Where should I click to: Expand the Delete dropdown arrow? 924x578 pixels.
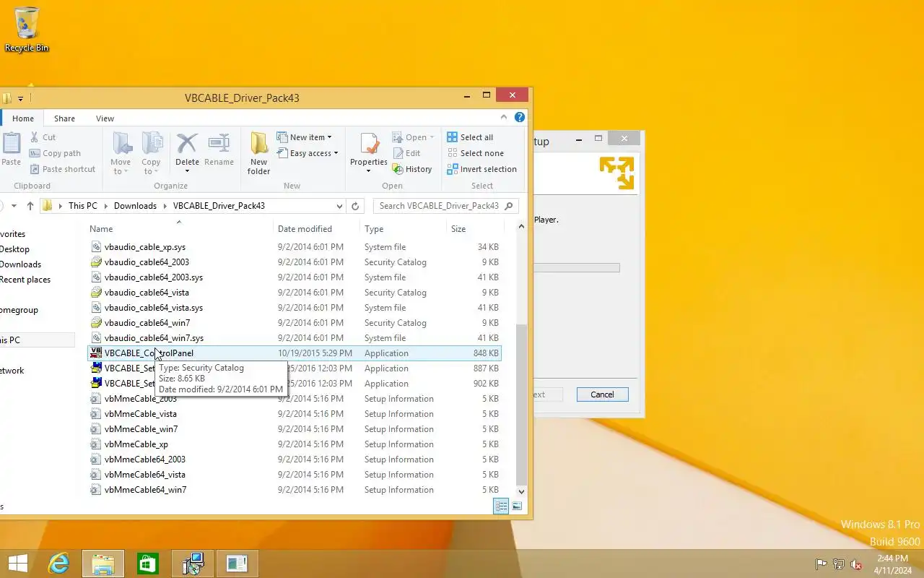pyautogui.click(x=187, y=171)
